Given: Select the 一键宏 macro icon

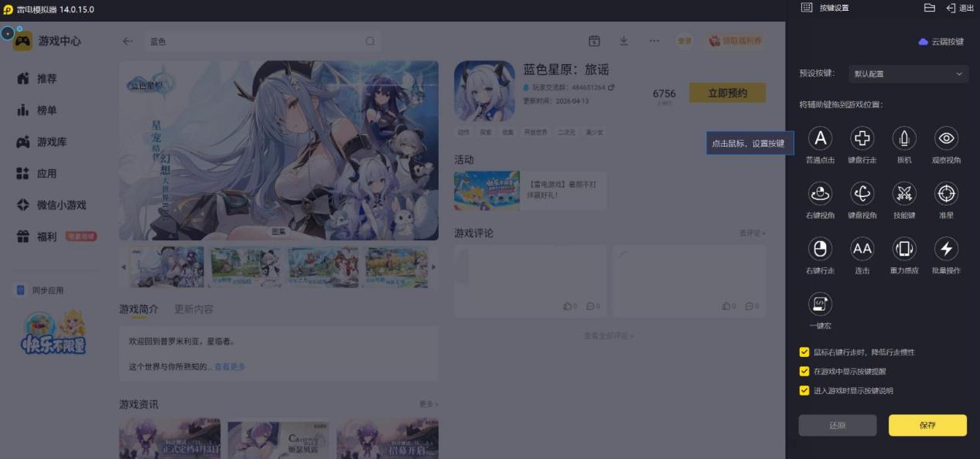Looking at the screenshot, I should pyautogui.click(x=820, y=304).
